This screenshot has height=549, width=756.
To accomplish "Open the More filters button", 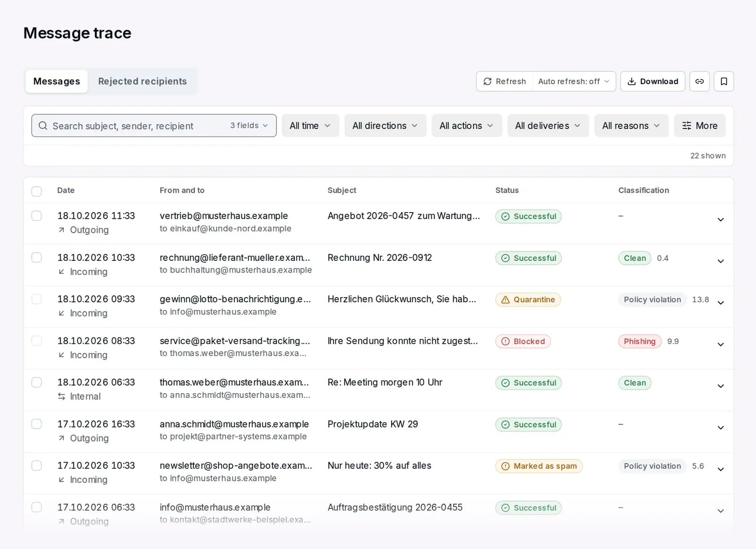I will (x=700, y=126).
